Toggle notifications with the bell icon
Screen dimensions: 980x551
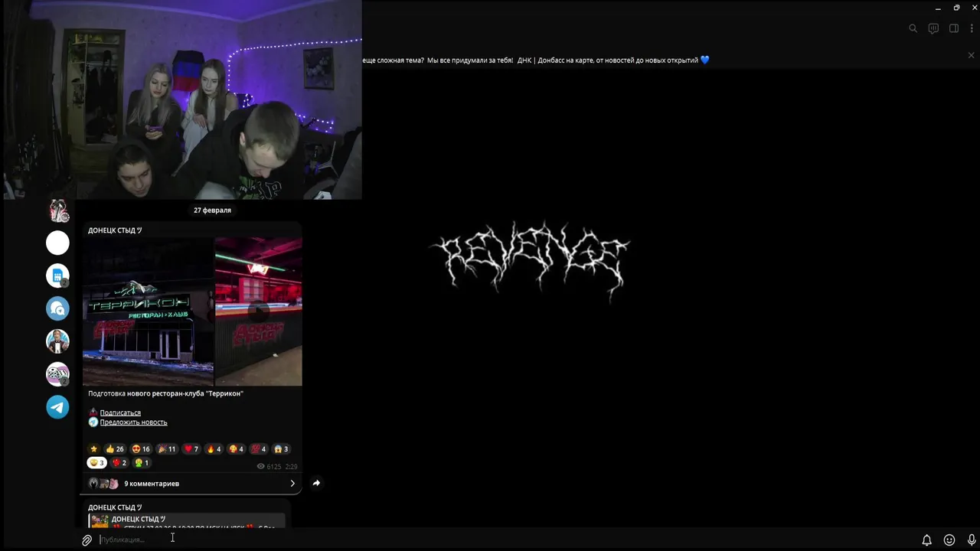coord(926,540)
